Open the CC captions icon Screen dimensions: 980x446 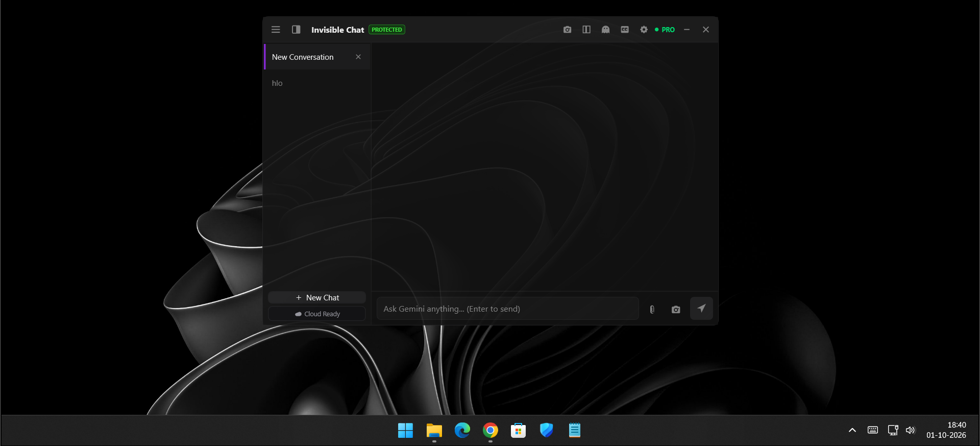point(625,30)
